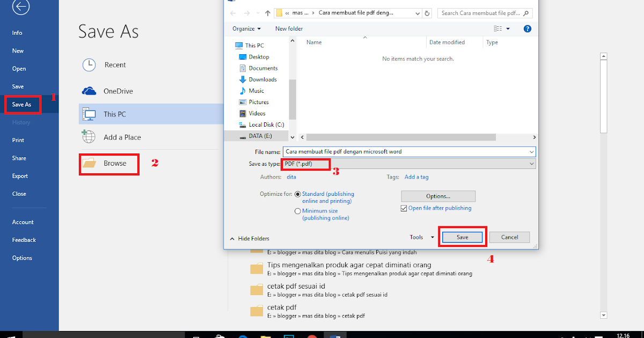Open the Share backstage tab
644x338 pixels.
point(19,158)
